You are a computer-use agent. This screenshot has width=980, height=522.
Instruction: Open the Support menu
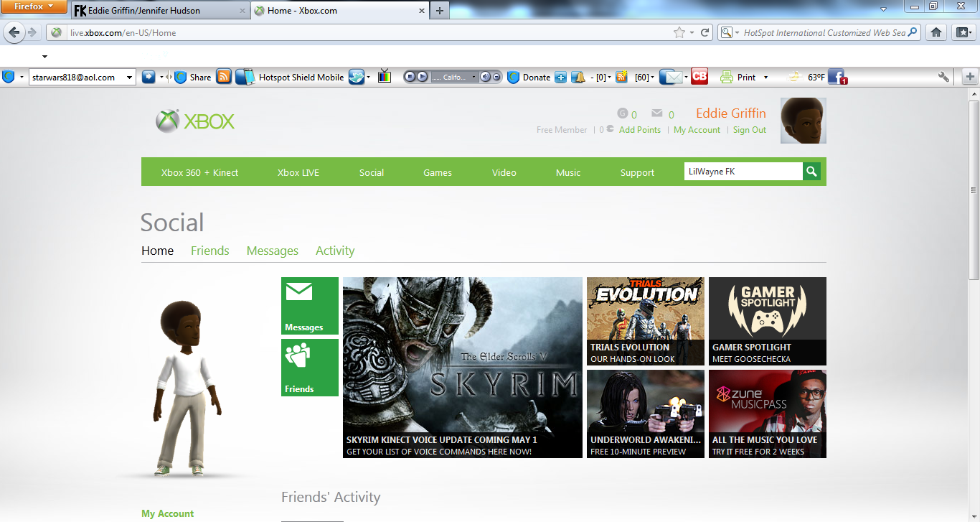point(637,172)
